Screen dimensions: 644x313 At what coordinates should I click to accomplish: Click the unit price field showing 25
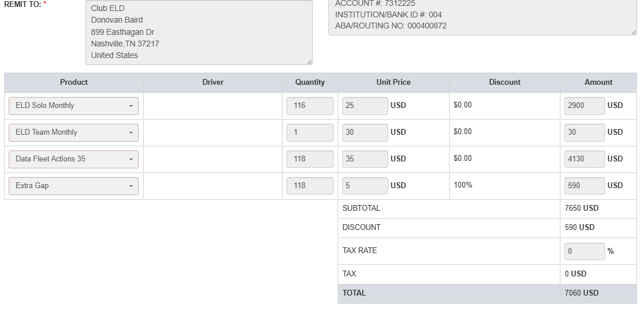(365, 106)
